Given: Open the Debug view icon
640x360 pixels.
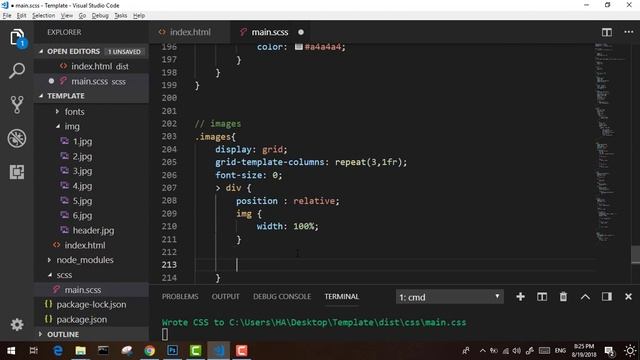Looking at the screenshot, I should click(17, 138).
